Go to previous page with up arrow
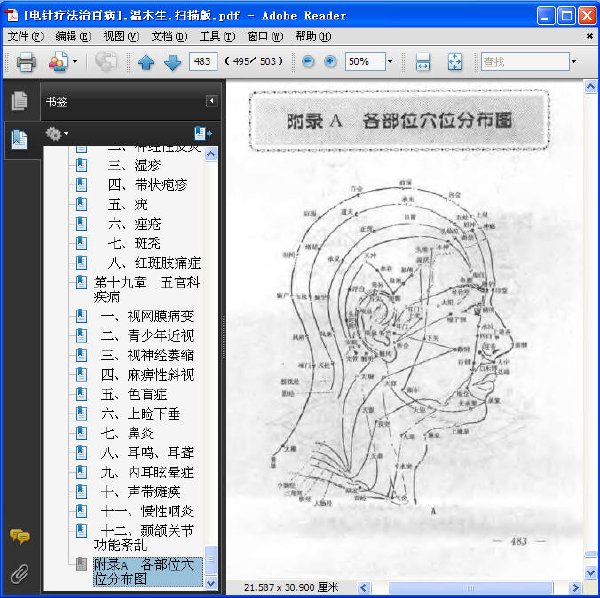This screenshot has height=598, width=600. point(146,62)
